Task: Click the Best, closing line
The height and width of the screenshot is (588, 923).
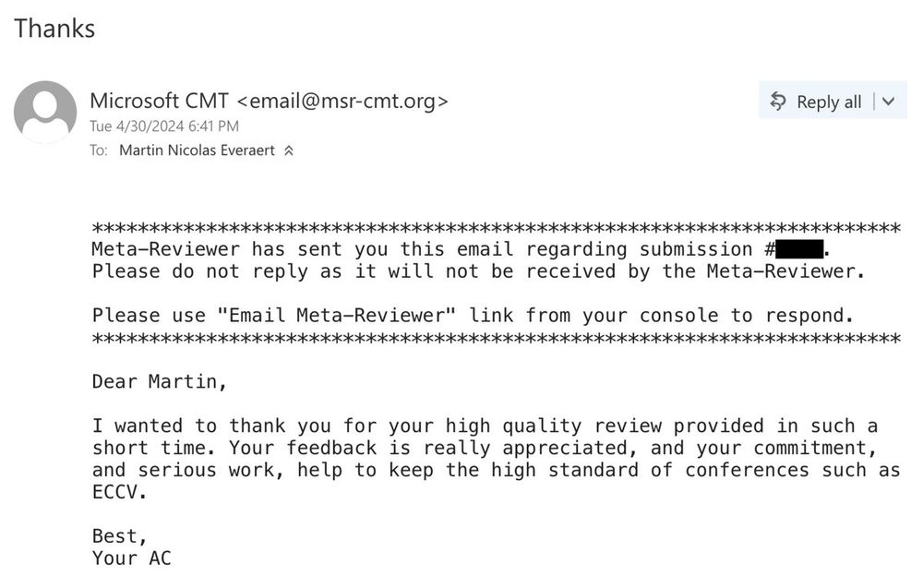Action: point(119,536)
